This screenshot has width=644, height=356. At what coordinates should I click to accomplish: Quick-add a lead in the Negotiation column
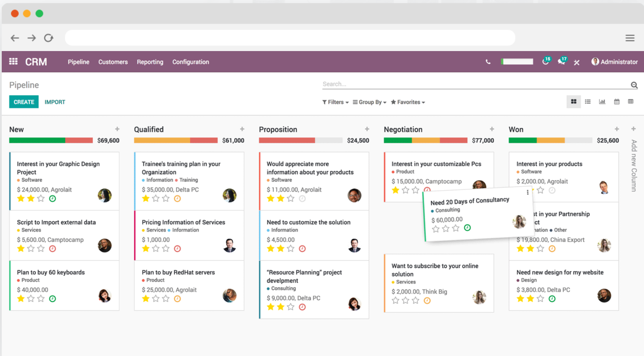(492, 129)
